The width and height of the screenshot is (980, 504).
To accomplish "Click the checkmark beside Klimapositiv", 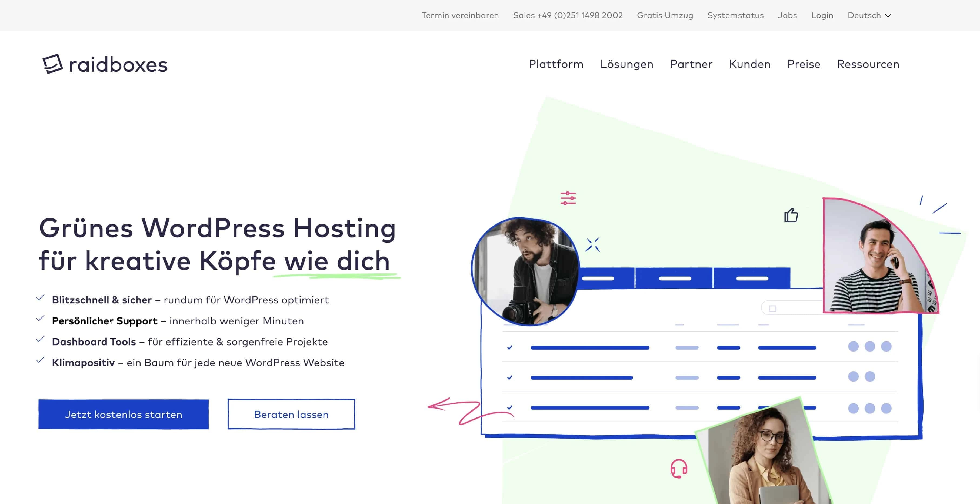I will point(40,360).
